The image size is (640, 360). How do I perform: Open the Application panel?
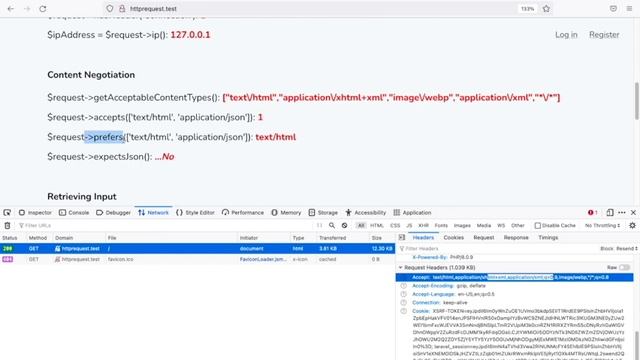(x=412, y=213)
